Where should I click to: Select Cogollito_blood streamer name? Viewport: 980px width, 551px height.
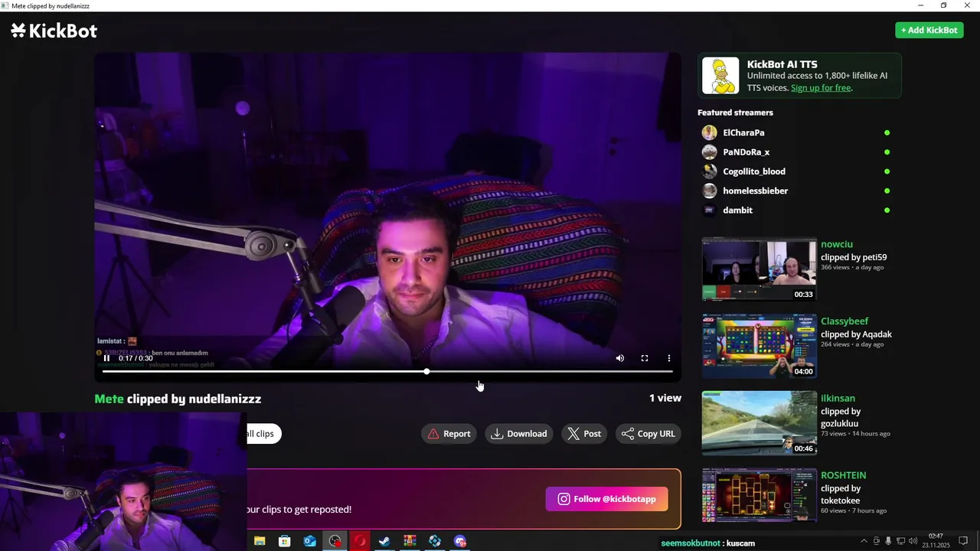(754, 171)
